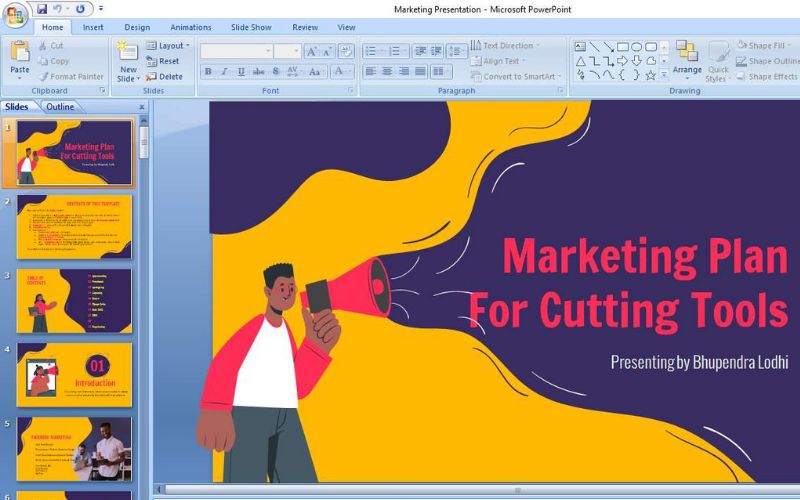This screenshot has width=800, height=500.
Task: Select the Text Box shape
Action: coord(580,47)
